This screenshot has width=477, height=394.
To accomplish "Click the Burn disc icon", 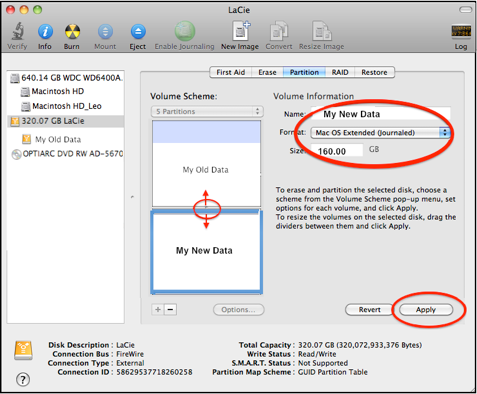I will point(72,32).
